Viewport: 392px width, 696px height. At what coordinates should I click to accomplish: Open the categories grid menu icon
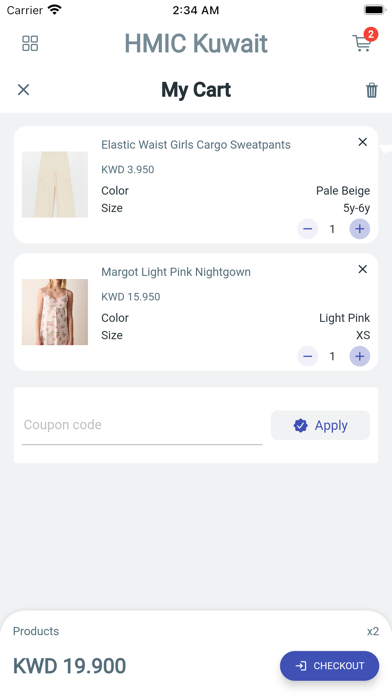[30, 43]
